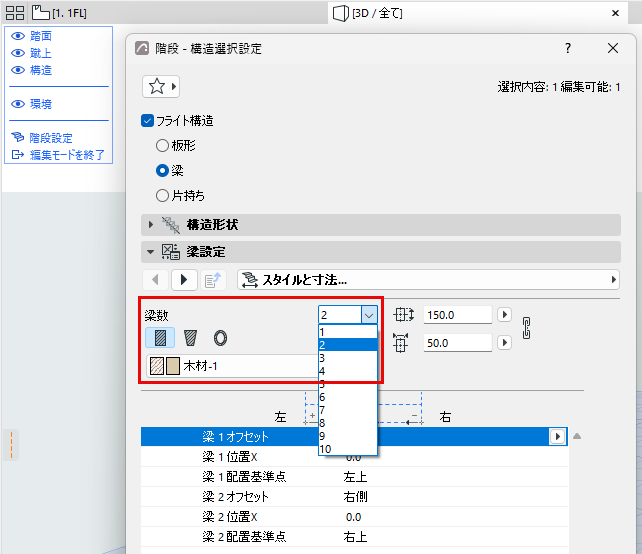The width and height of the screenshot is (642, 554).
Task: Click the settings page list icon
Action: 213,280
